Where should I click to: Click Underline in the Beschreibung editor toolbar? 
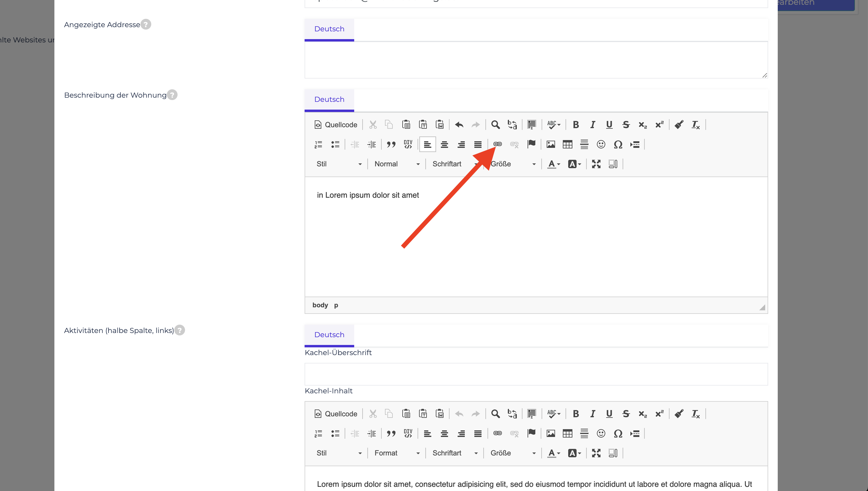pos(609,125)
